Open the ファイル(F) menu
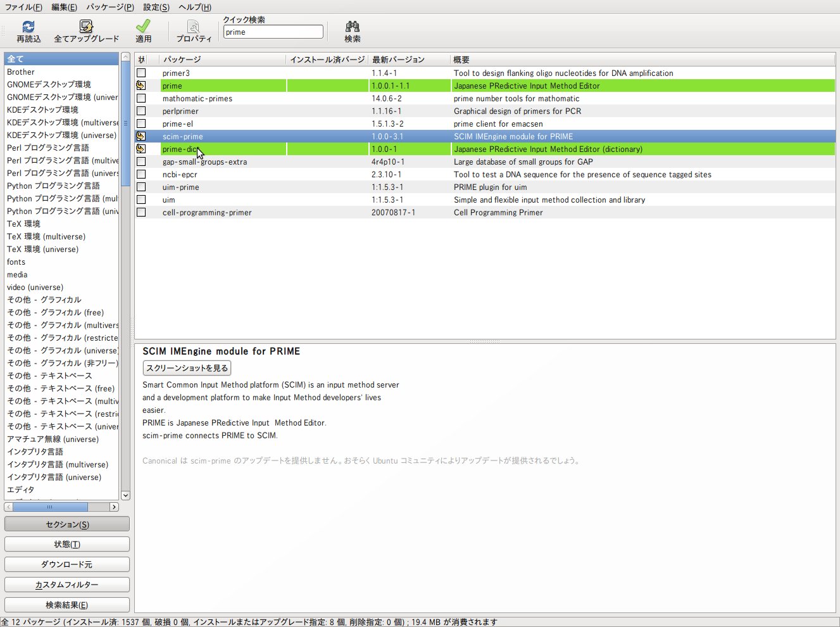840x627 pixels. [23, 7]
